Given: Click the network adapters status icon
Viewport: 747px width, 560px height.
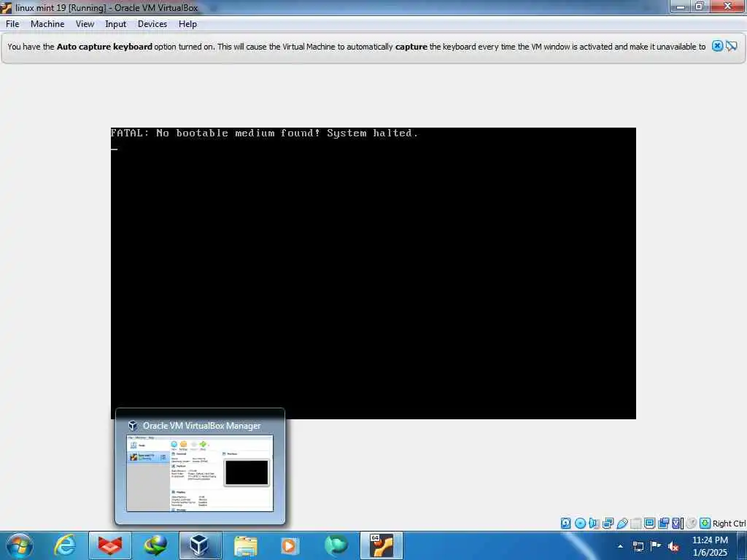Looking at the screenshot, I should coord(608,524).
